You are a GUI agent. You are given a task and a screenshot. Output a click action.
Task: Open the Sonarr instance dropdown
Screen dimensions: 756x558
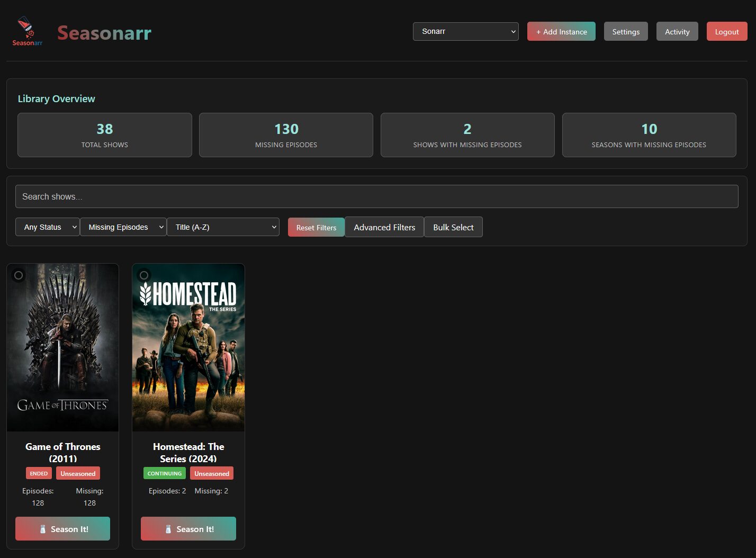tap(466, 31)
